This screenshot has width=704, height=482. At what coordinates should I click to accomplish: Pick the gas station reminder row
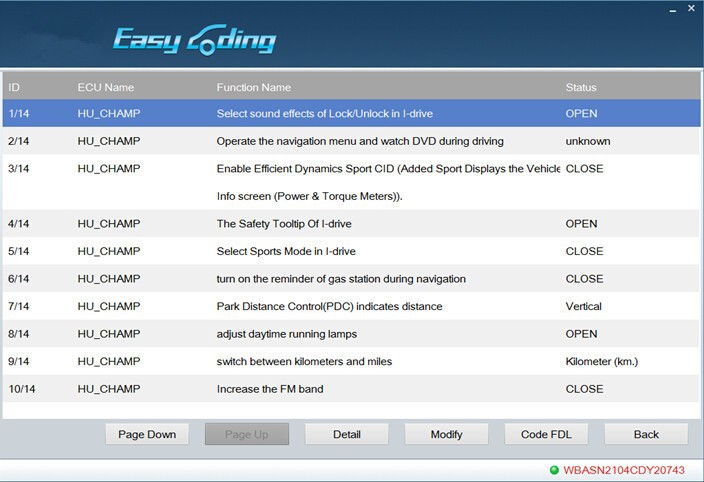click(x=341, y=279)
